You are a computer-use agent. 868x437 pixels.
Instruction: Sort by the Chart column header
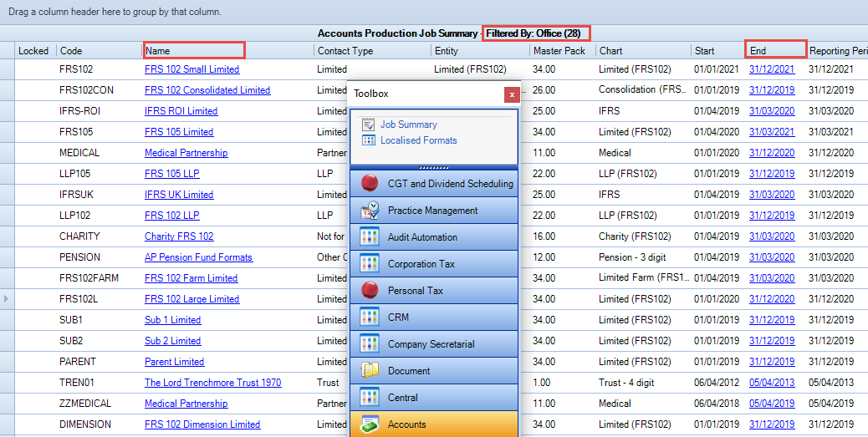coord(643,51)
